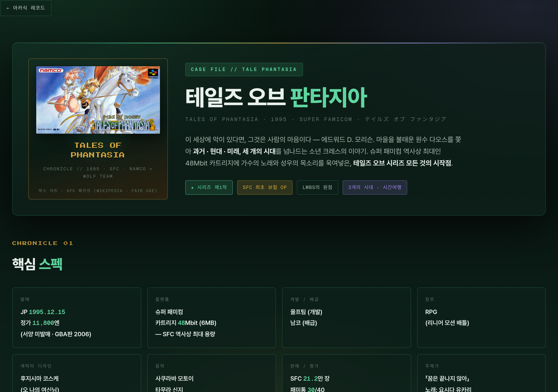This screenshot has width=558, height=392.
Task: Select the SFC 최초 보컬 OP tag
Action: click(264, 187)
